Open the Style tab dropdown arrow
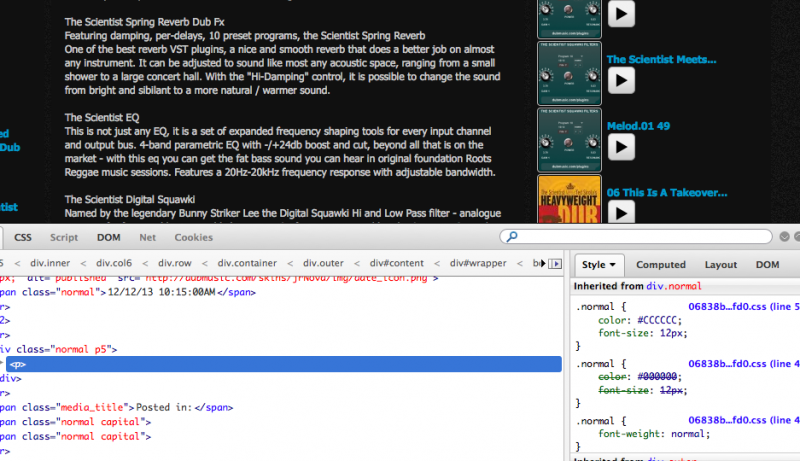This screenshot has height=461, width=800. [612, 265]
